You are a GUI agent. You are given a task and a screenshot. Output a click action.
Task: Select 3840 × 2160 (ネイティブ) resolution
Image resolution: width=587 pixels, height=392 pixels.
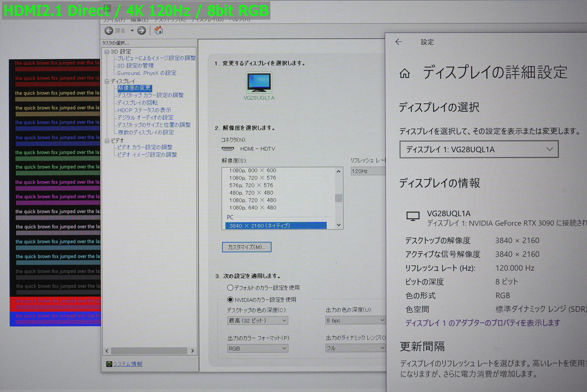[276, 226]
